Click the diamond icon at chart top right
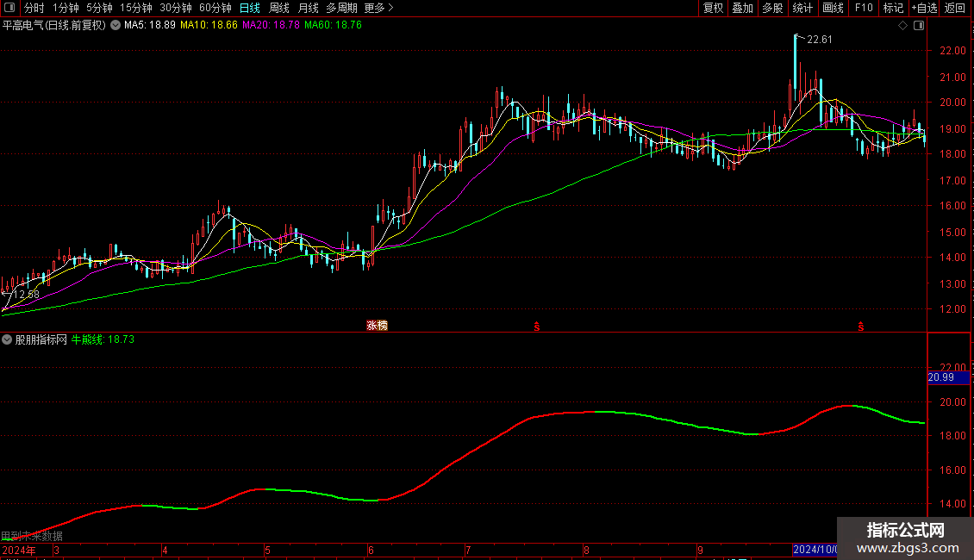Image resolution: width=974 pixels, height=560 pixels. 903,26
